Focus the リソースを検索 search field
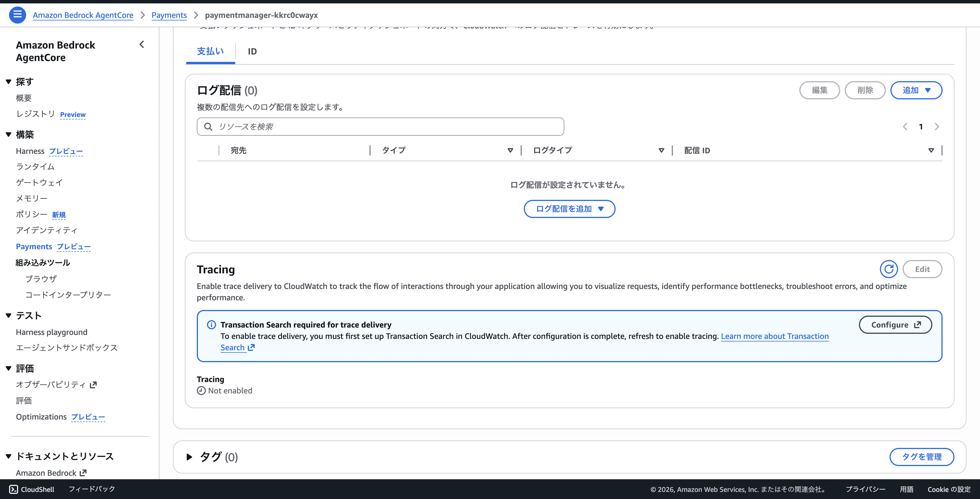Image resolution: width=980 pixels, height=499 pixels. (381, 127)
